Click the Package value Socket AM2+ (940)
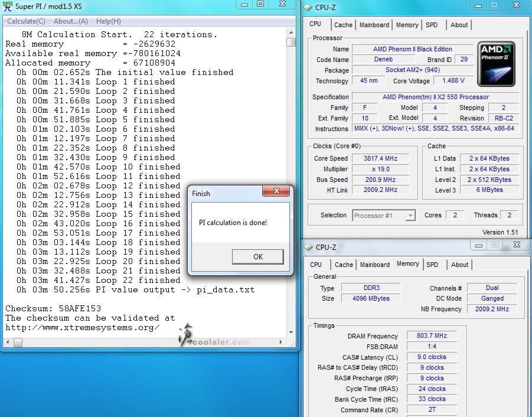This screenshot has height=417, width=532. [x=412, y=70]
